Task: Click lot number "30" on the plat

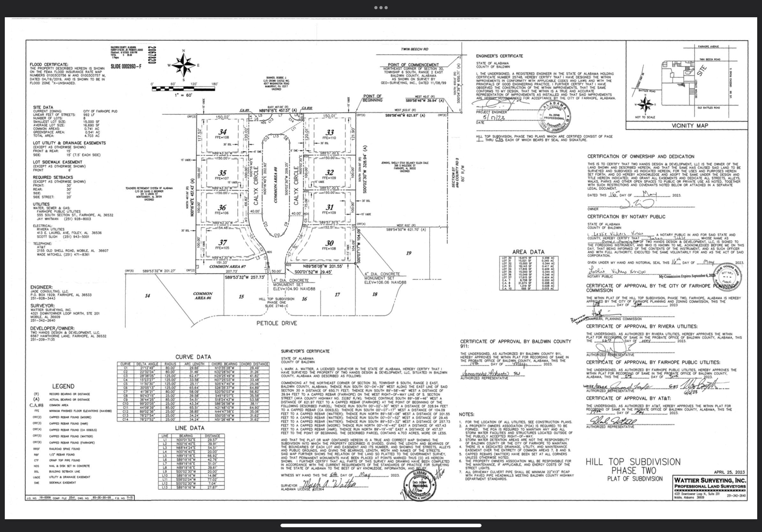Action: pyautogui.click(x=330, y=243)
